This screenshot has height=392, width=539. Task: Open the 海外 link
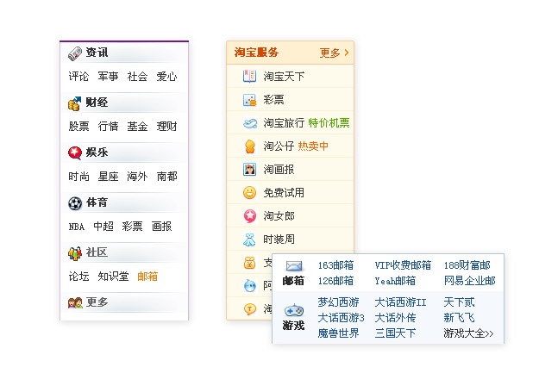(137, 177)
